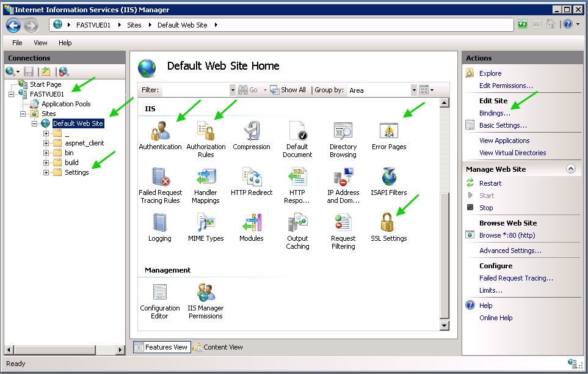This screenshot has width=588, height=374.
Task: Open Directory Browsing feature
Action: [x=343, y=139]
